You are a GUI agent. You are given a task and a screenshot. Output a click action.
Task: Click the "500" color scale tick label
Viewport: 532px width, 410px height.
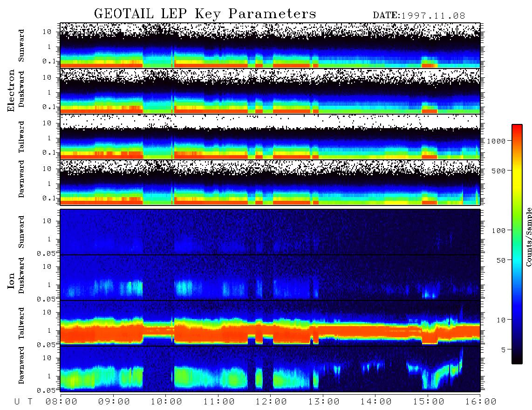click(499, 171)
